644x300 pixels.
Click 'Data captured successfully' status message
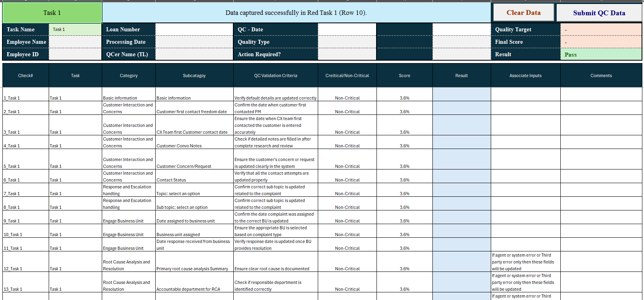pos(296,13)
